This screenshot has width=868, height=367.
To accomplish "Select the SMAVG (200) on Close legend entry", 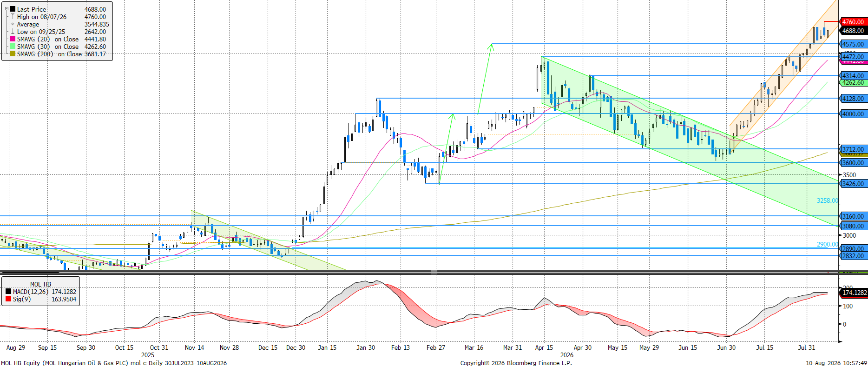I will coord(61,54).
